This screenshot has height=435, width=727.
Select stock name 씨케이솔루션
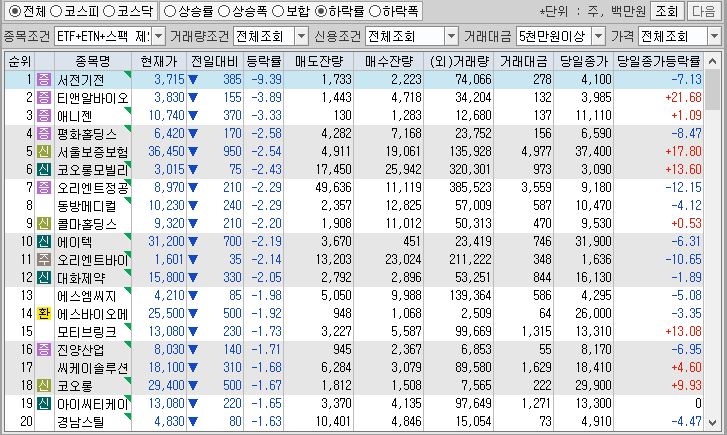92,368
